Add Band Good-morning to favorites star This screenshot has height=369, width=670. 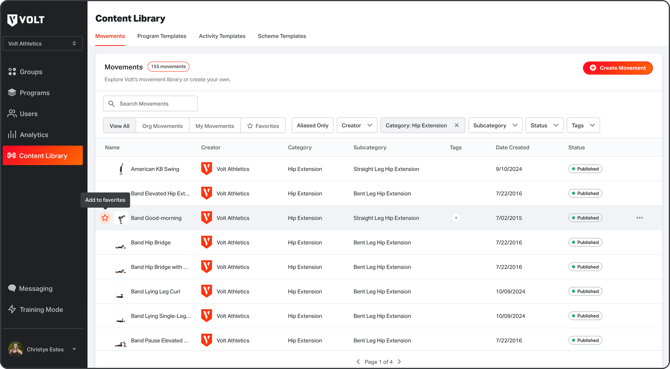105,218
